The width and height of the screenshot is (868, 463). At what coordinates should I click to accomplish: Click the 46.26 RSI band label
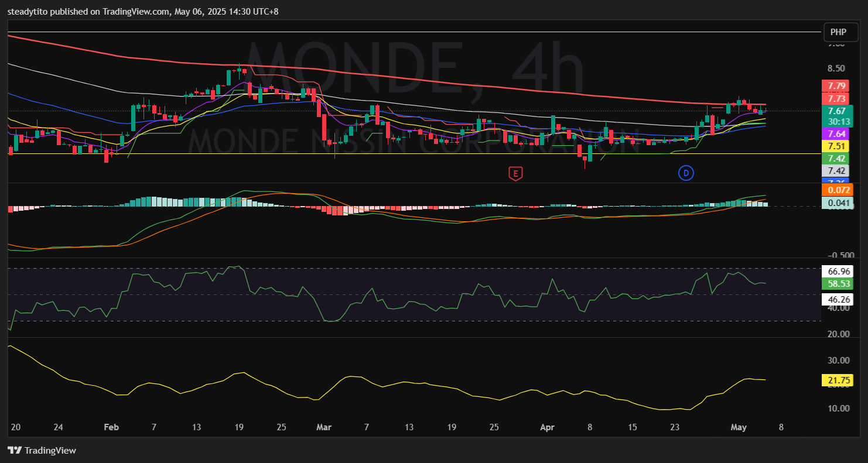tap(838, 299)
